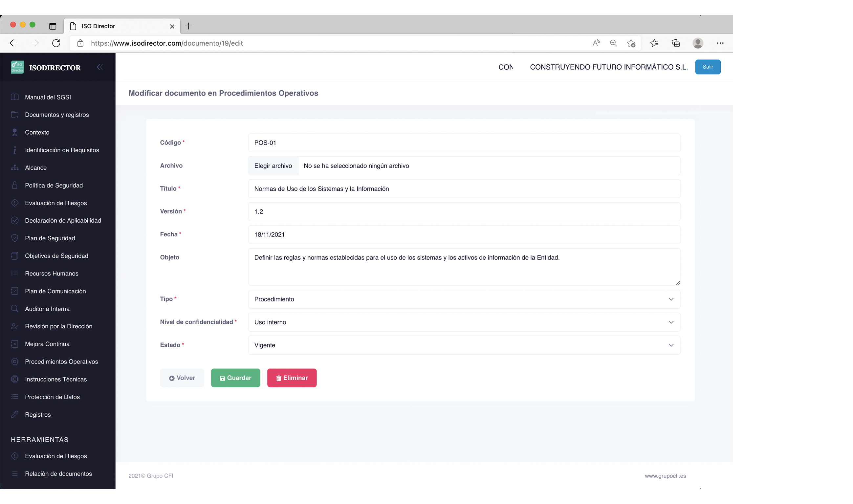Open browser settings ellipsis menu
853x504 pixels.
(720, 43)
